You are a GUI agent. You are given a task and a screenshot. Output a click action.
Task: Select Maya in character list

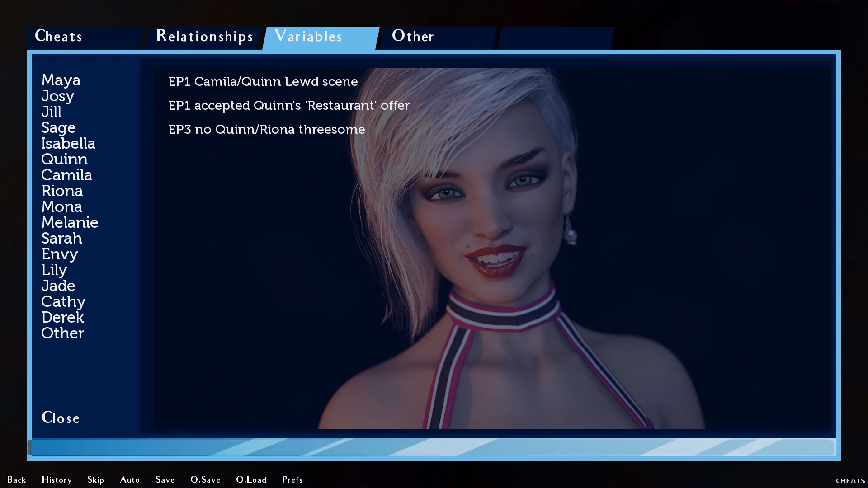[61, 80]
